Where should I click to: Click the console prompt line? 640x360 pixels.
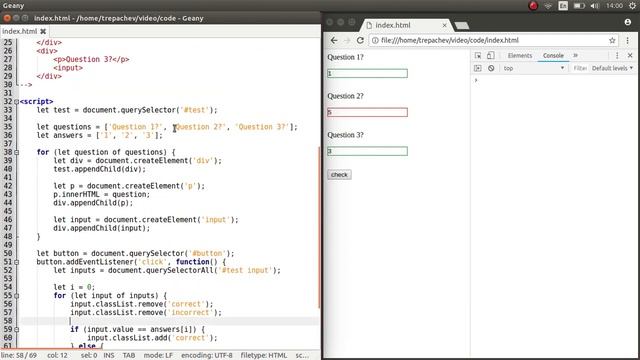[555, 80]
